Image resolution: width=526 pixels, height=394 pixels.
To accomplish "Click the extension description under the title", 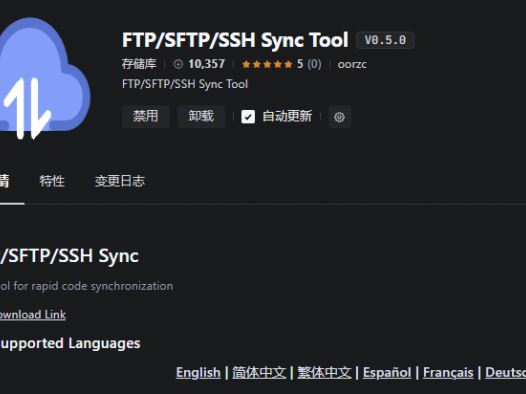I will (185, 84).
